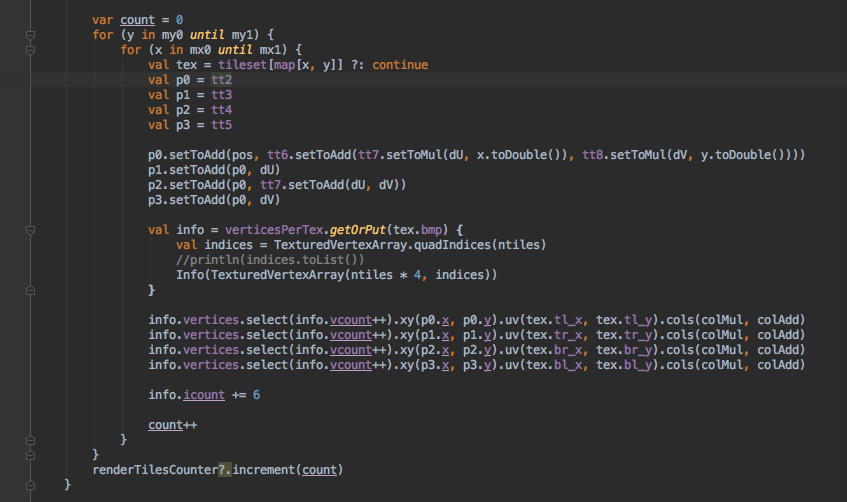Collapse the 'for (y in my0 until my1)' loop
Image resolution: width=847 pixels, height=502 pixels.
(x=31, y=34)
